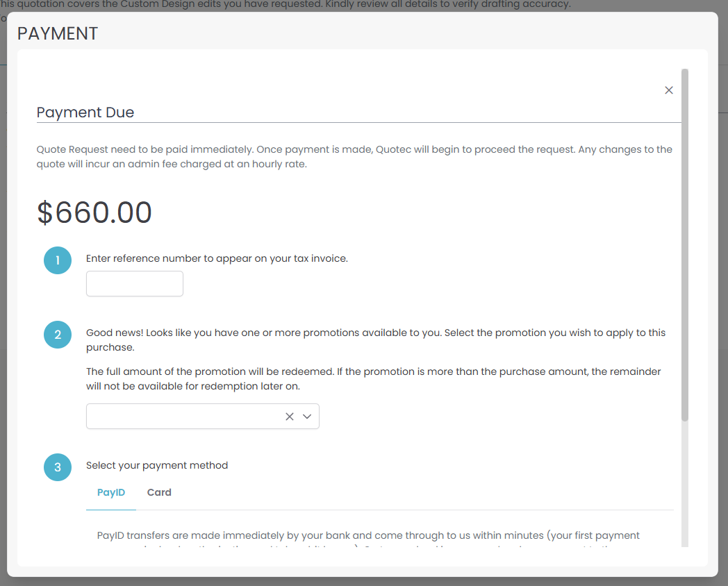This screenshot has height=586, width=728.
Task: Click the 'Enter reference number' label
Action: click(x=217, y=258)
